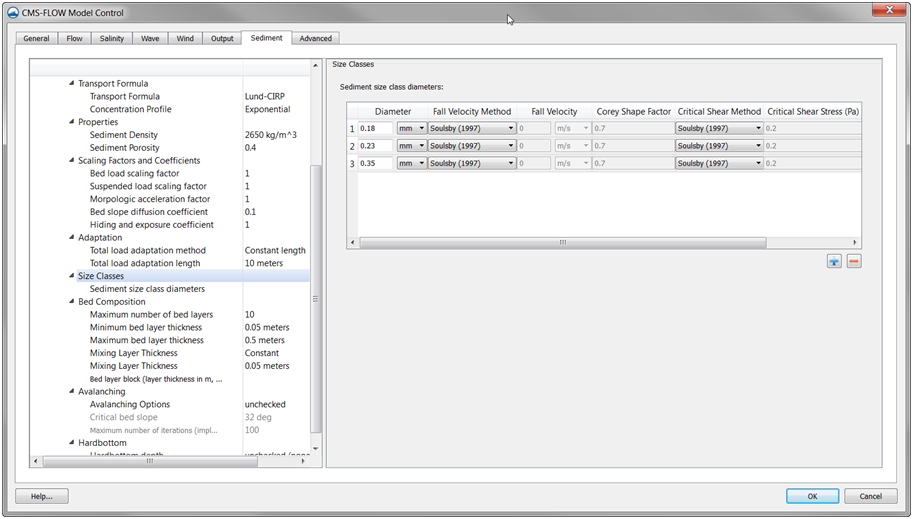Open Fall Velocity Method dropdown in row 3
The image size is (913, 519).
click(x=472, y=163)
